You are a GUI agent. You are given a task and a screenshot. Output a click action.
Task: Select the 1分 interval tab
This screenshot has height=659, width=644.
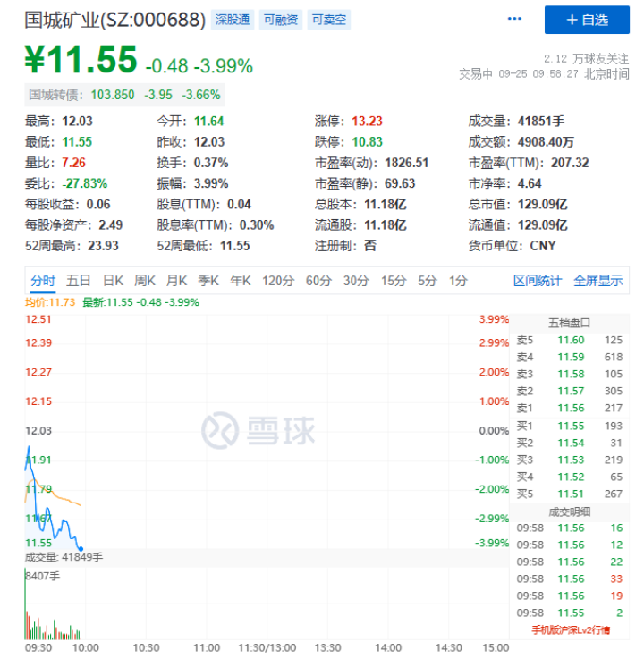click(458, 281)
